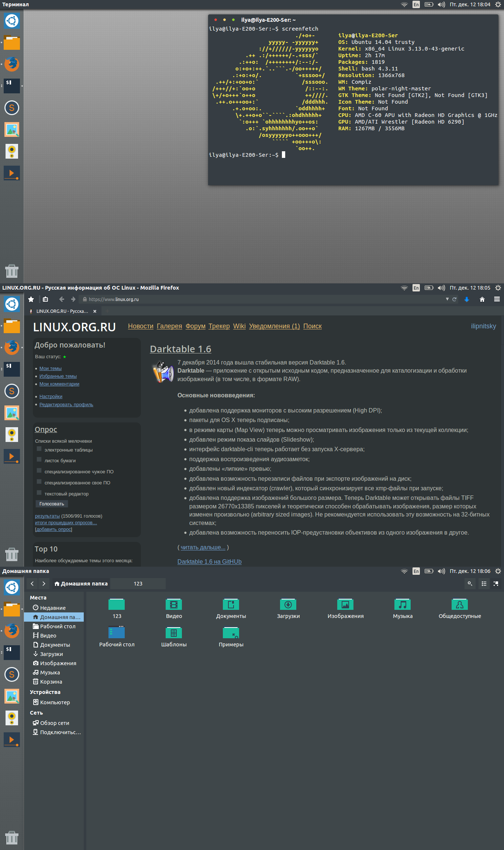504x850 pixels.
Task: Open session gear menu in Терминал top panel
Action: [x=498, y=4]
